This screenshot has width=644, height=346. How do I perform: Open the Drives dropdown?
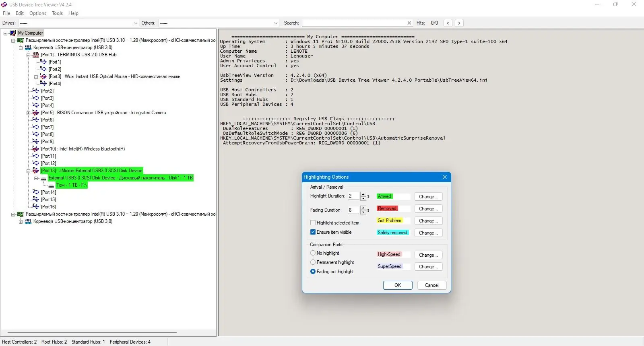[135, 23]
